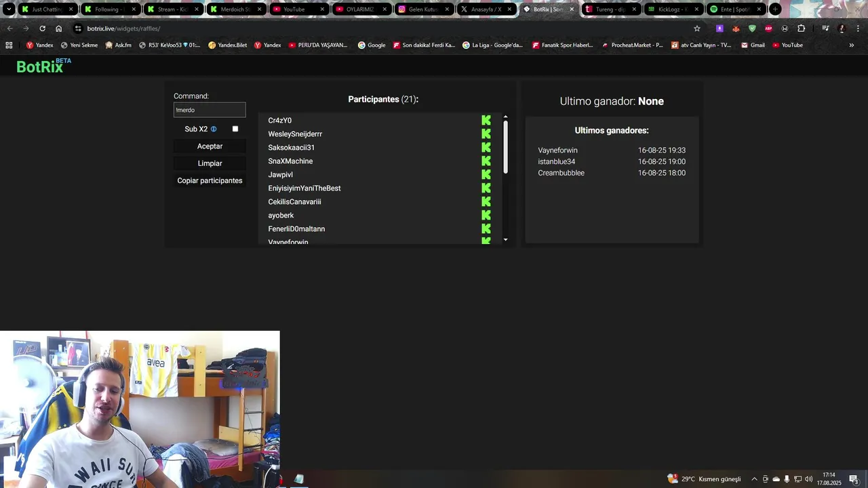The width and height of the screenshot is (868, 488).
Task: Reload the page with the refresh icon
Action: [x=42, y=28]
